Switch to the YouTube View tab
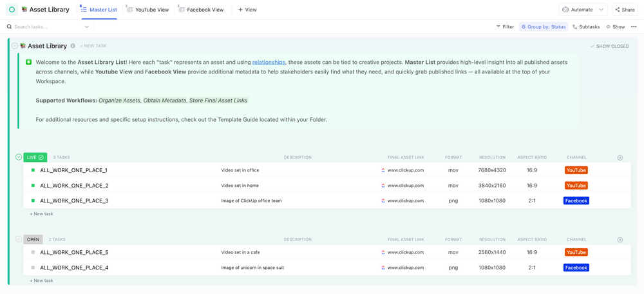 click(x=147, y=10)
